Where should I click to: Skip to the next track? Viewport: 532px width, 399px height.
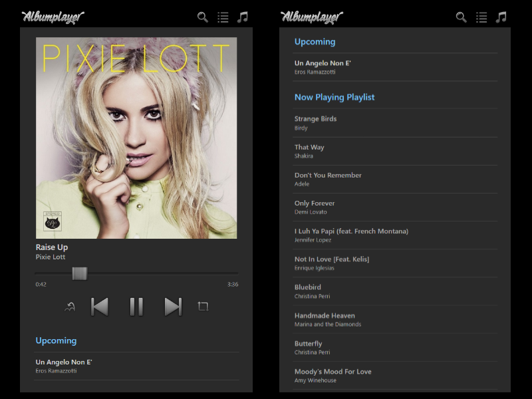[173, 307]
